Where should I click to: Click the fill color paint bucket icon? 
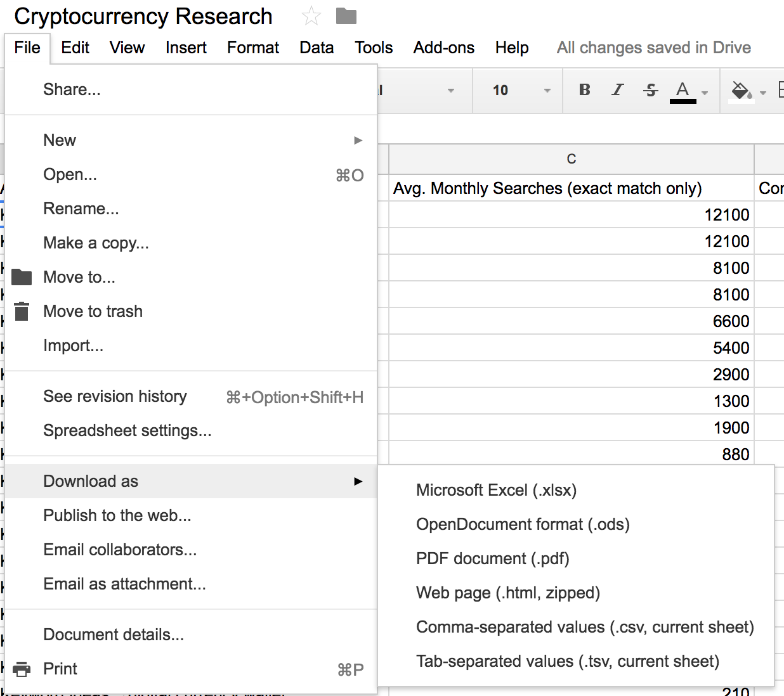741,90
